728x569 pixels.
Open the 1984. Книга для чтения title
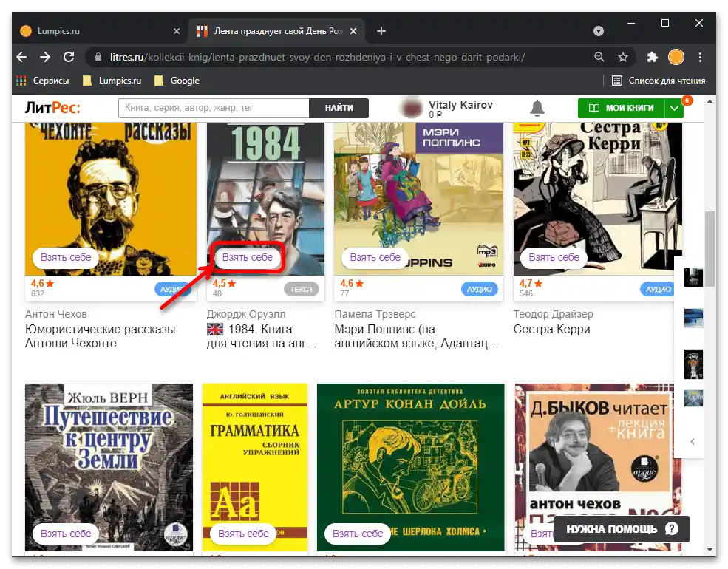click(x=262, y=336)
